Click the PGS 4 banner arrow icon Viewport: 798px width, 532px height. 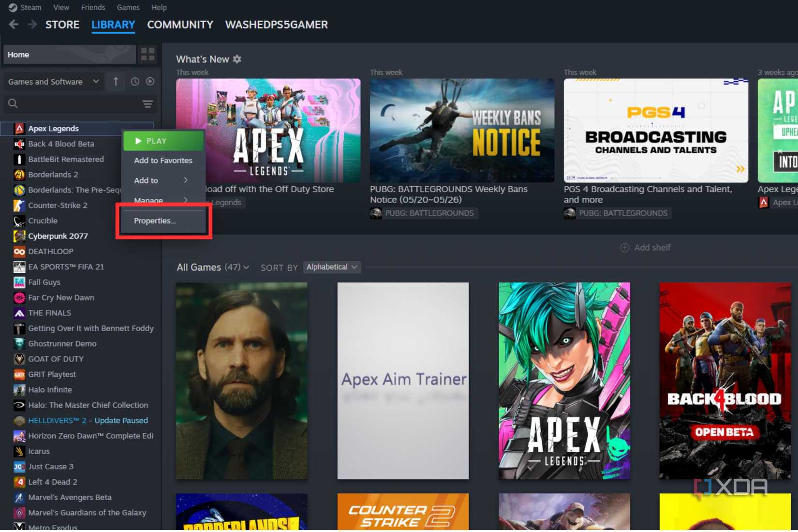[x=740, y=169]
